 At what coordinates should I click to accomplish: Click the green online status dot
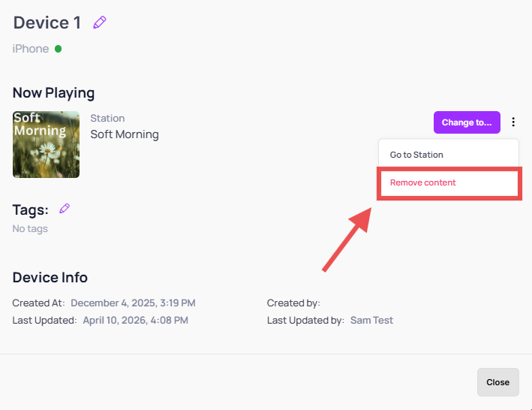(x=58, y=49)
